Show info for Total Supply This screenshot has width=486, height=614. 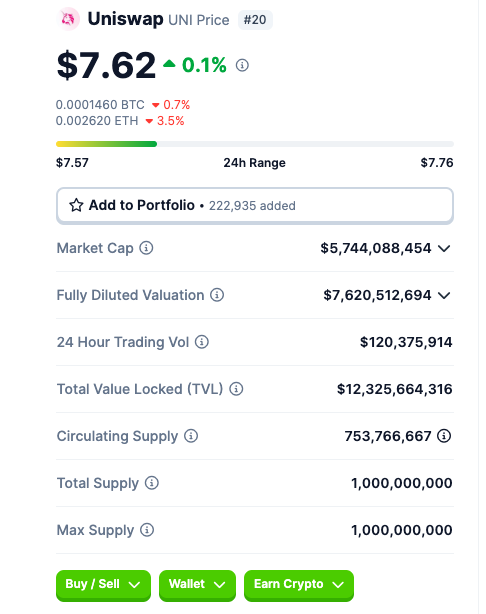click(152, 483)
